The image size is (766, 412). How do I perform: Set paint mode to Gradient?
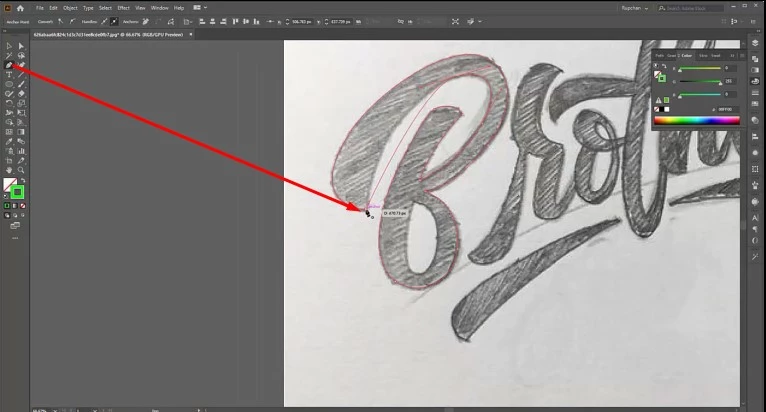point(15,206)
